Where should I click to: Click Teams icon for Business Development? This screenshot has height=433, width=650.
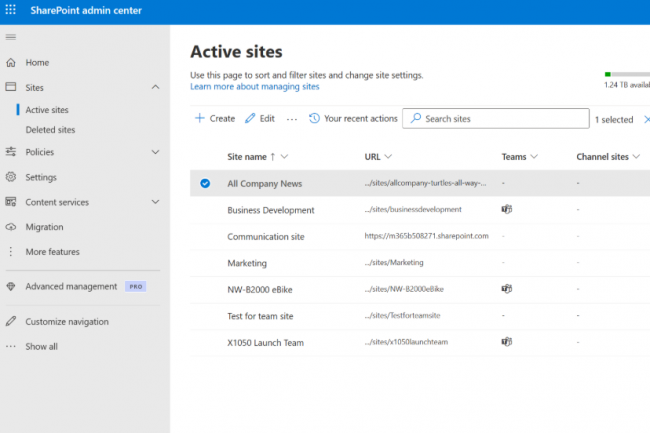(507, 210)
